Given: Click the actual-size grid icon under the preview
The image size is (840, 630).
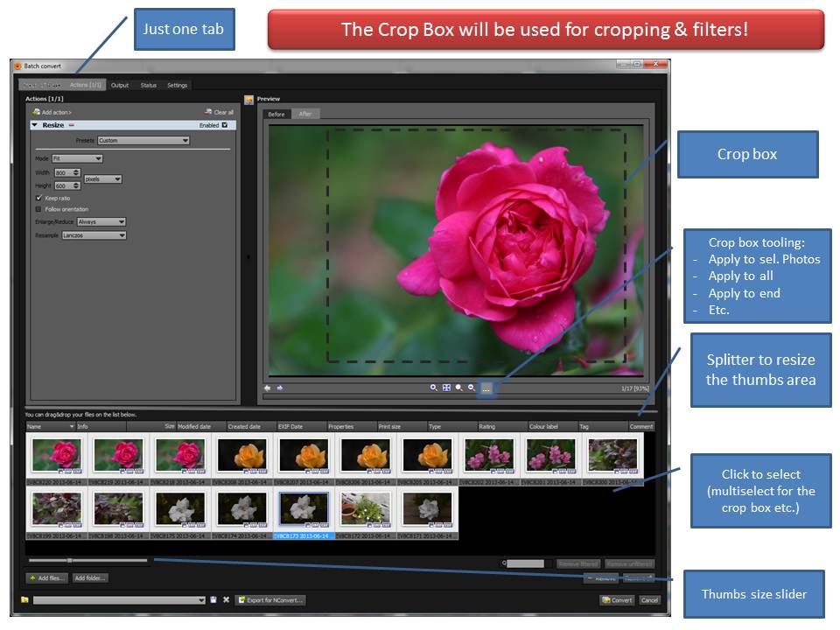Looking at the screenshot, I should (x=446, y=388).
